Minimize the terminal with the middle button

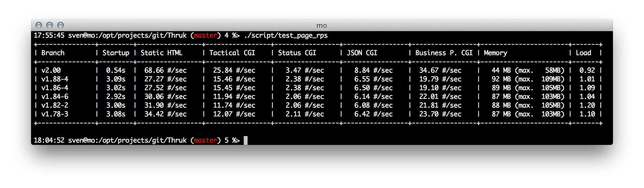pos(50,25)
